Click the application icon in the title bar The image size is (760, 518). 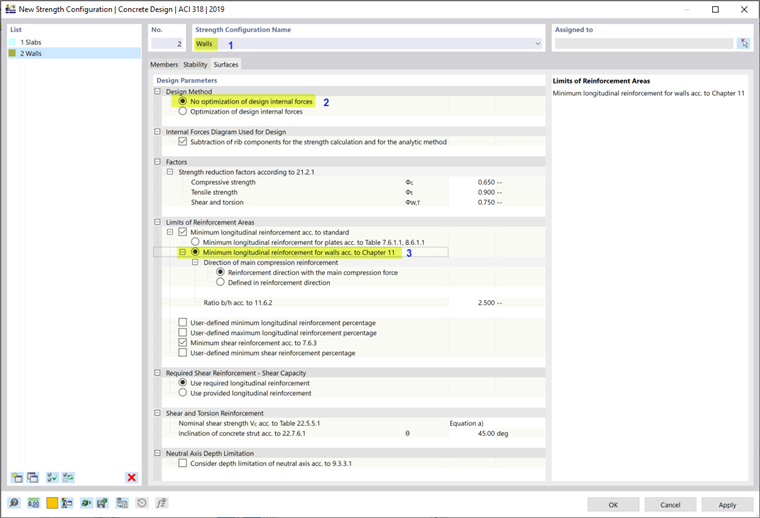coord(10,9)
